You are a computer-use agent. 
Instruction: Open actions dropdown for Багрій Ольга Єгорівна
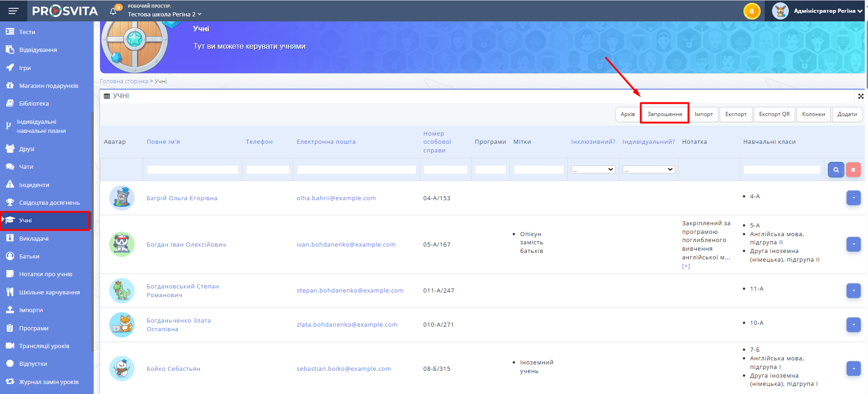853,198
